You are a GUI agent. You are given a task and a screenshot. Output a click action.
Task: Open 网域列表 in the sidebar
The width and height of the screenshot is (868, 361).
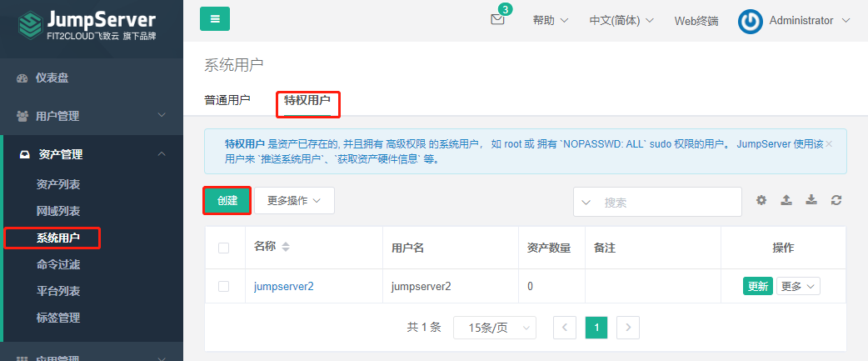pos(58,211)
